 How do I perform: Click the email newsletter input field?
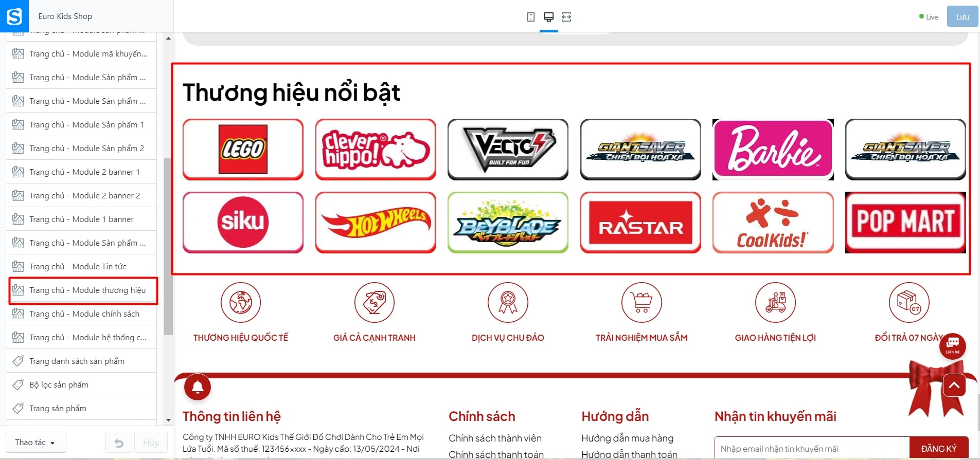point(812,449)
